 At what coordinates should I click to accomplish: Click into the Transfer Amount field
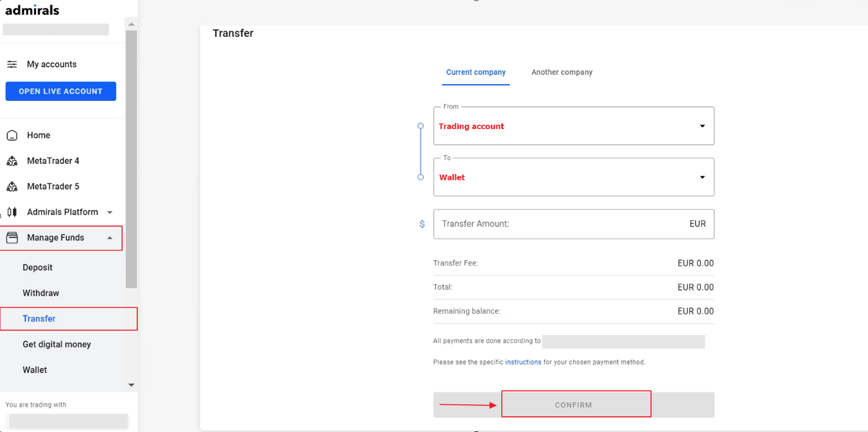pyautogui.click(x=573, y=224)
